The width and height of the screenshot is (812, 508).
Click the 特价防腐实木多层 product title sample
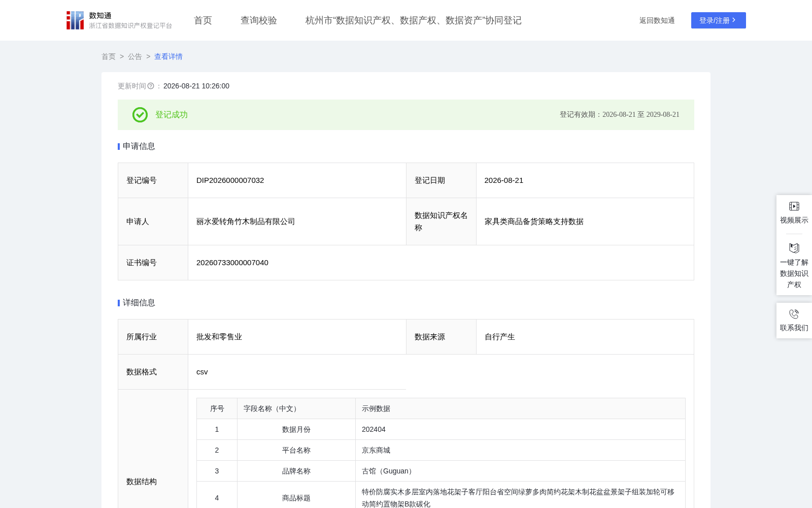point(518,498)
